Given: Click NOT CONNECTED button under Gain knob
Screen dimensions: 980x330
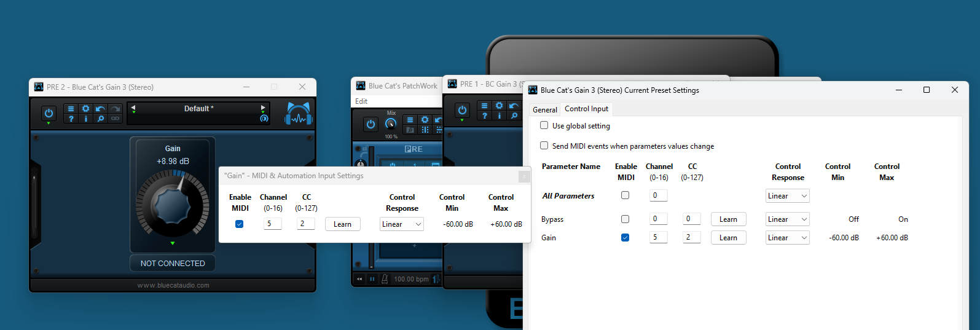Looking at the screenshot, I should pos(173,263).
